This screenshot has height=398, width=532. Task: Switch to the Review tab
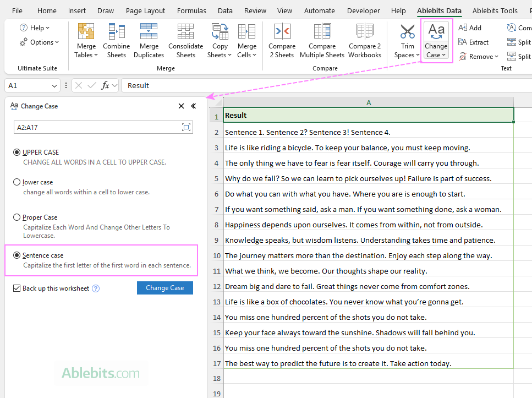click(x=255, y=10)
